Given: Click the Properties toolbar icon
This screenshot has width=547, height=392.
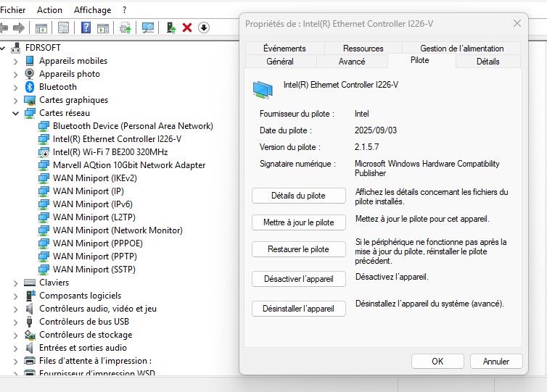Looking at the screenshot, I should 64,28.
